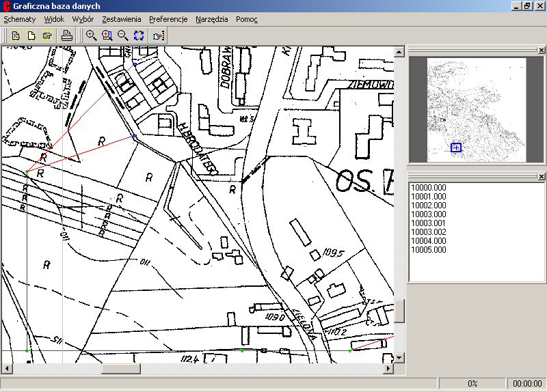
Task: Click the blank page icon in toolbar
Action: [31, 36]
